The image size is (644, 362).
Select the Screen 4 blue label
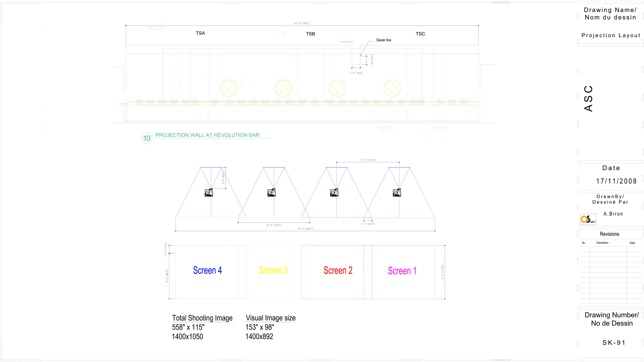click(207, 270)
